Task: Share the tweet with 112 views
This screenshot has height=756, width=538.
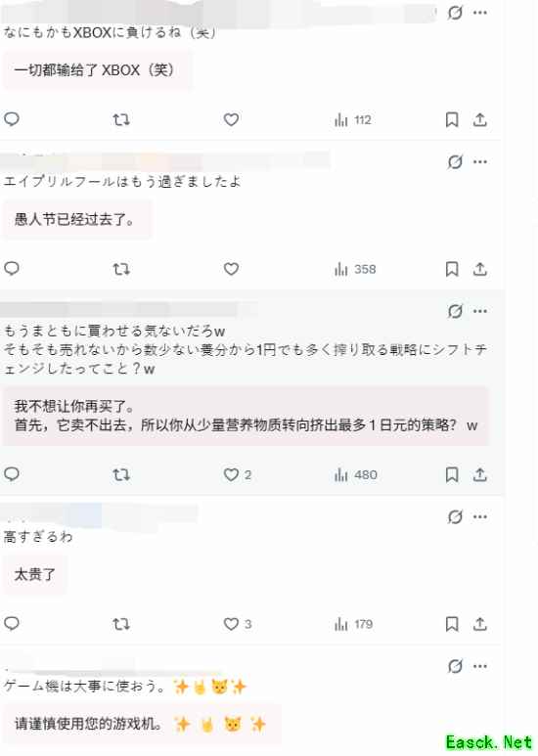Action: pos(479,119)
